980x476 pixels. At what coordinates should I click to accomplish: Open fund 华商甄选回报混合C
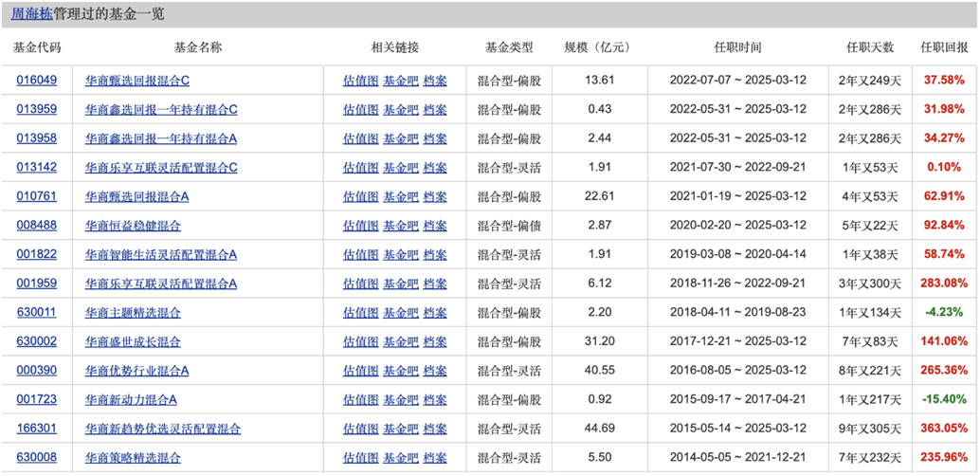(x=137, y=80)
